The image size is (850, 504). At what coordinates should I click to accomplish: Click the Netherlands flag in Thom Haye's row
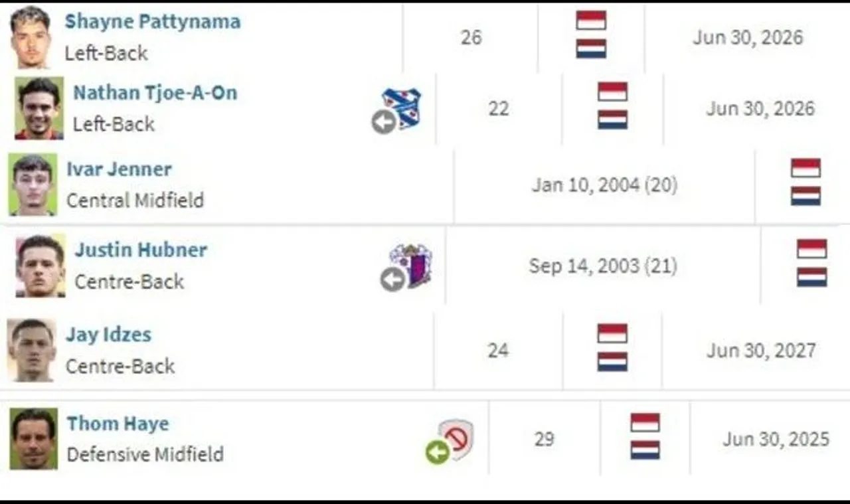point(645,450)
